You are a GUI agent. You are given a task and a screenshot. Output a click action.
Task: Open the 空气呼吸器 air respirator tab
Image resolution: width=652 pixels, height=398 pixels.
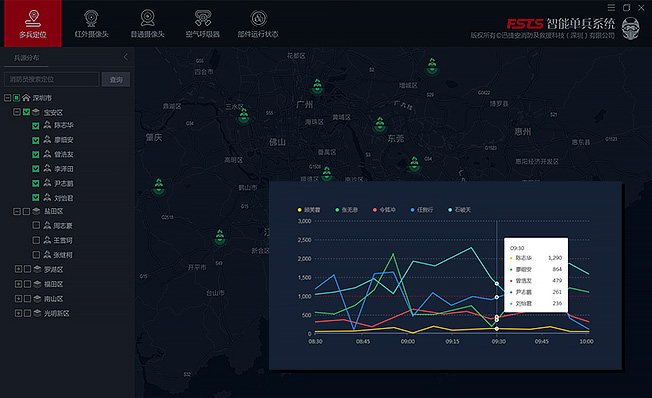click(x=203, y=24)
